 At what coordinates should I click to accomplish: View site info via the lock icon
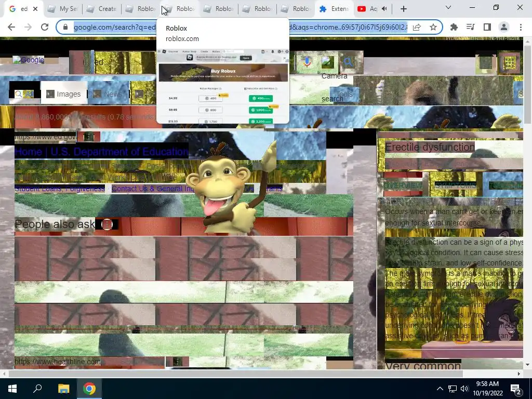coord(65,27)
